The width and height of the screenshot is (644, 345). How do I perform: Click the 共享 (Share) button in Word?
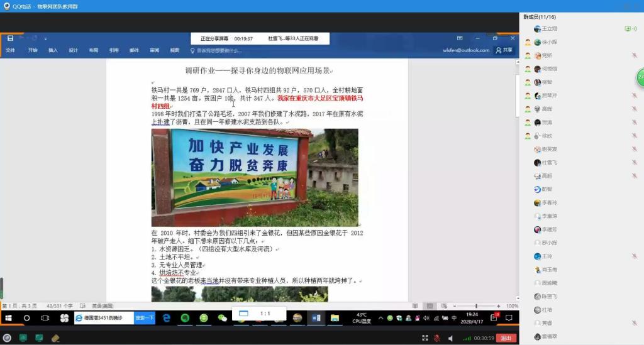tap(504, 50)
